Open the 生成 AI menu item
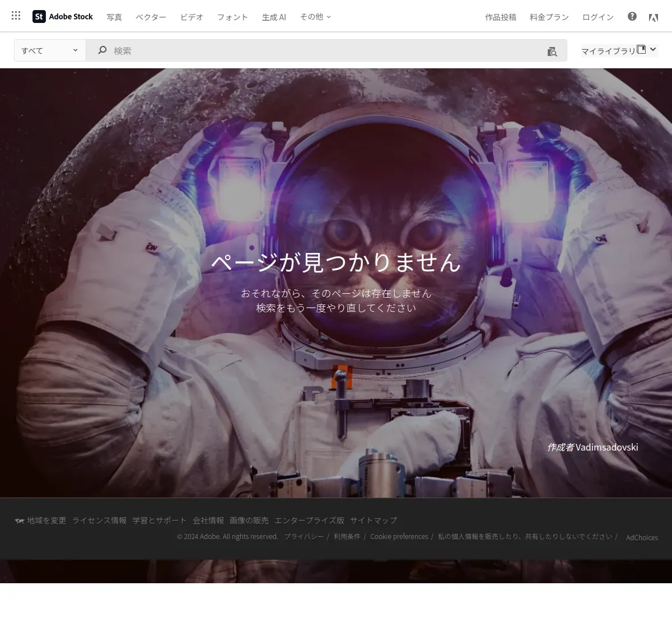Image resolution: width=672 pixels, height=628 pixels. [274, 17]
